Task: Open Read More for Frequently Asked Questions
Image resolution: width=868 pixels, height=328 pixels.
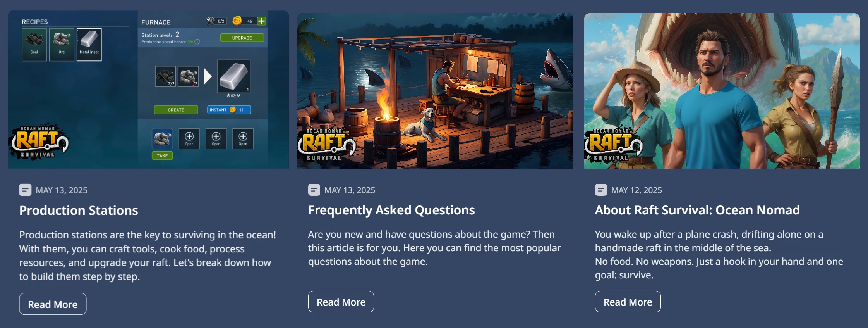Action: (x=341, y=302)
